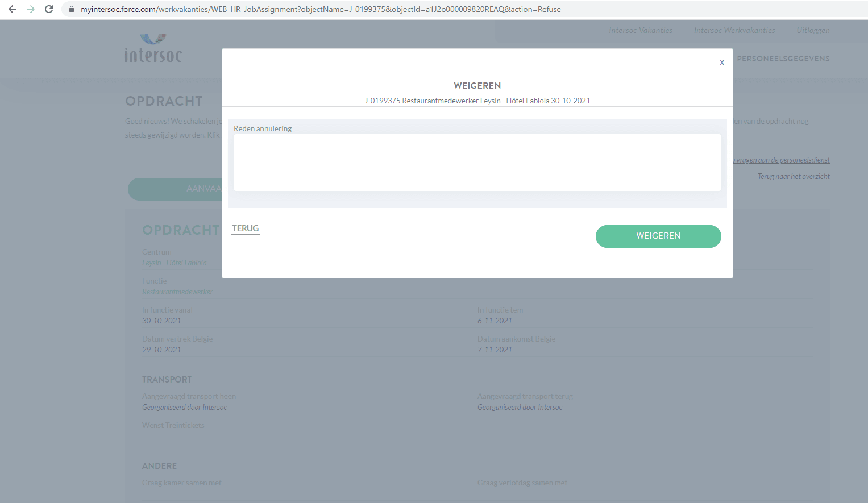Click the browser forward arrow
868x503 pixels.
click(31, 9)
